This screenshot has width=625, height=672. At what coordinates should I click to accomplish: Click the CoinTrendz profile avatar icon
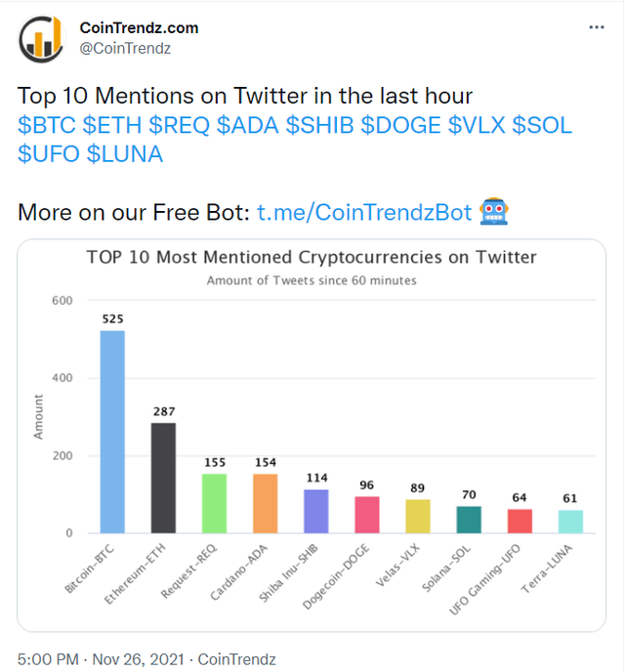coord(41,37)
